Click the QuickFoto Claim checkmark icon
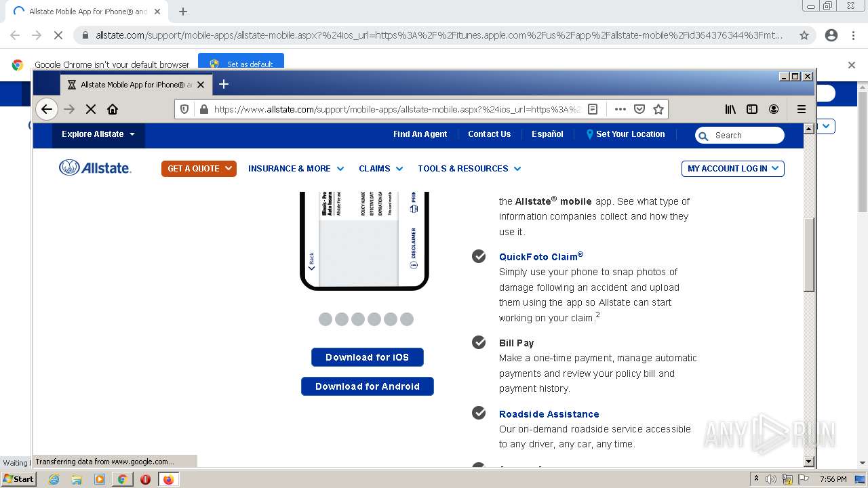Screen dimensions: 868x488 pyautogui.click(x=479, y=256)
